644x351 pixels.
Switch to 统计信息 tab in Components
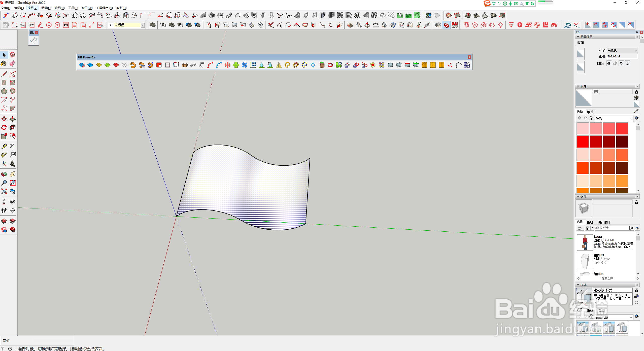coord(604,222)
